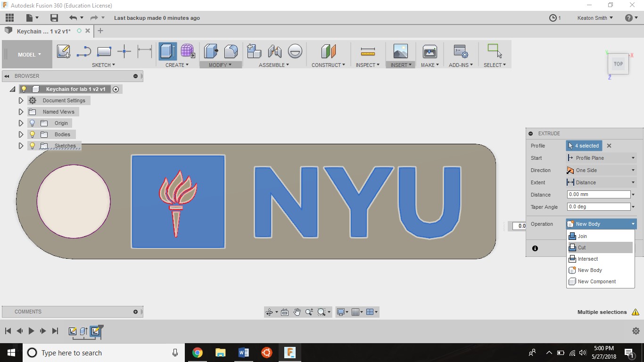This screenshot has width=644, height=362.
Task: Add a new document tab
Action: point(100,31)
